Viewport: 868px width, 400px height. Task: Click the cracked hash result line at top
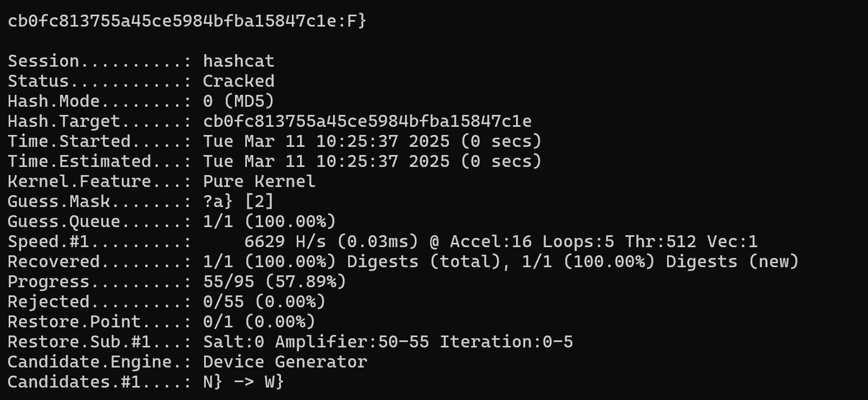click(x=187, y=21)
